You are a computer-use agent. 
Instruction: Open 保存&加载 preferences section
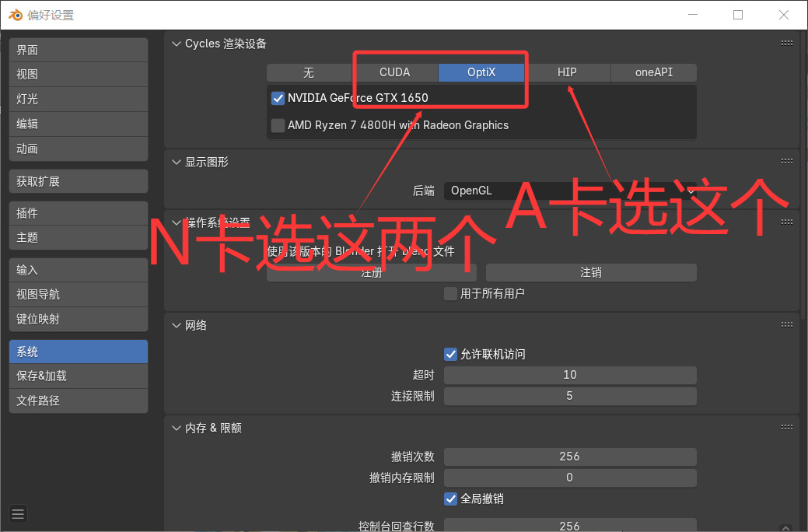coord(79,376)
